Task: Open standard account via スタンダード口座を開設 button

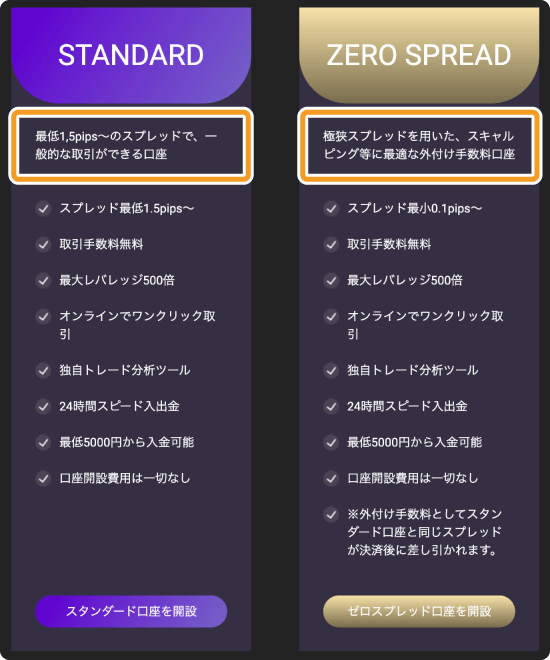Action: click(x=131, y=611)
